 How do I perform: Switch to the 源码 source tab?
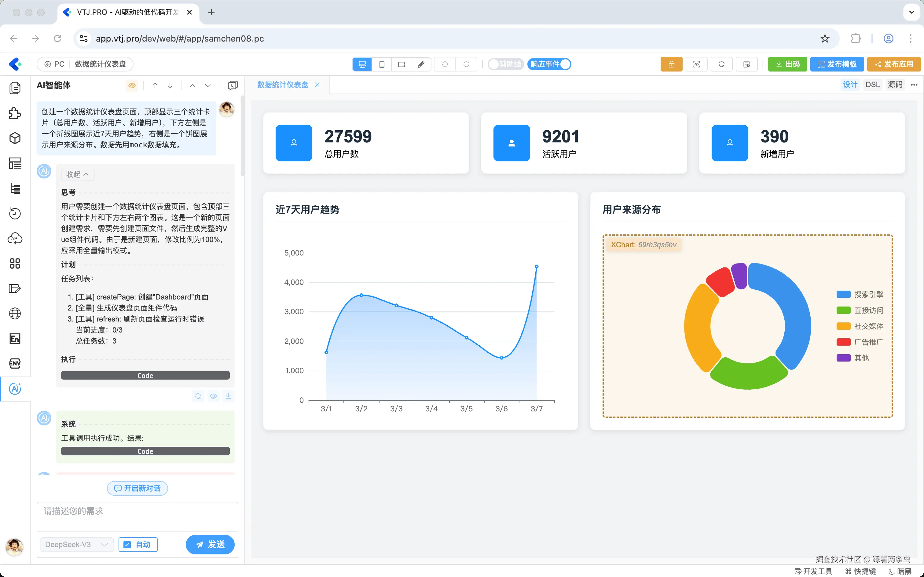(895, 85)
